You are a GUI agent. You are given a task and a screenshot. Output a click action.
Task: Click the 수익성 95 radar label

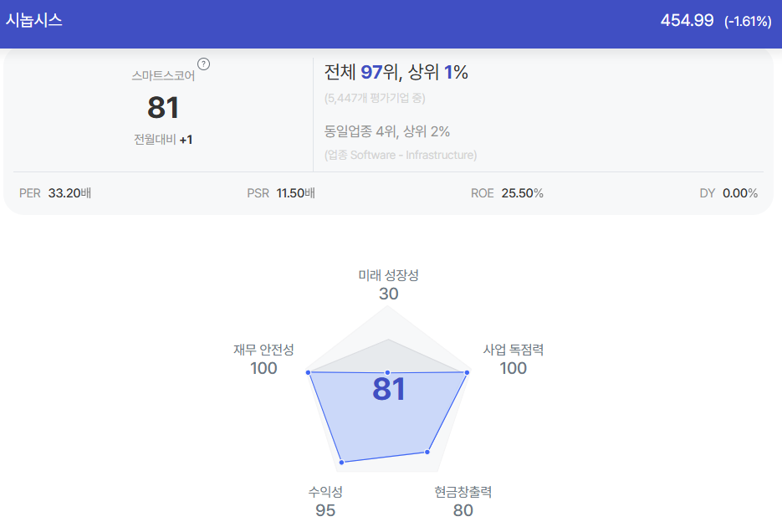[325, 502]
